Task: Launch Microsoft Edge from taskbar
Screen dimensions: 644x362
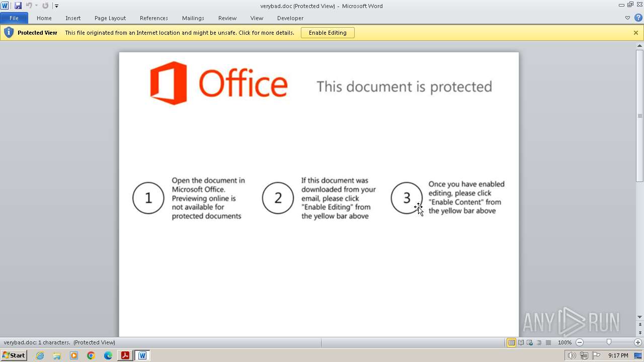Action: (108, 355)
